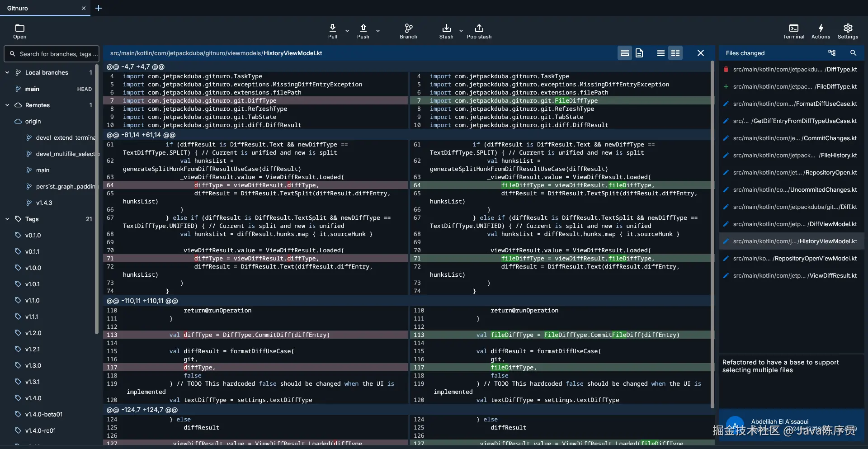Toggle unified diff layout
The height and width of the screenshot is (449, 868).
click(x=660, y=53)
